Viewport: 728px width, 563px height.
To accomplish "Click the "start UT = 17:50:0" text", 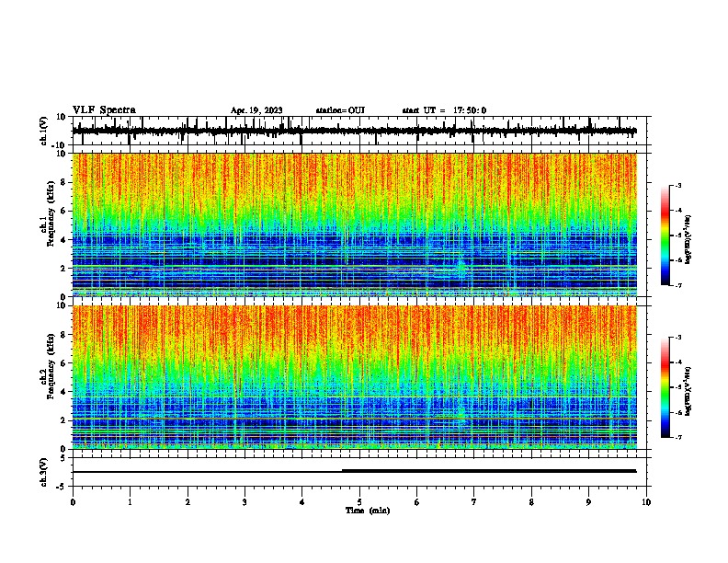I will point(444,110).
